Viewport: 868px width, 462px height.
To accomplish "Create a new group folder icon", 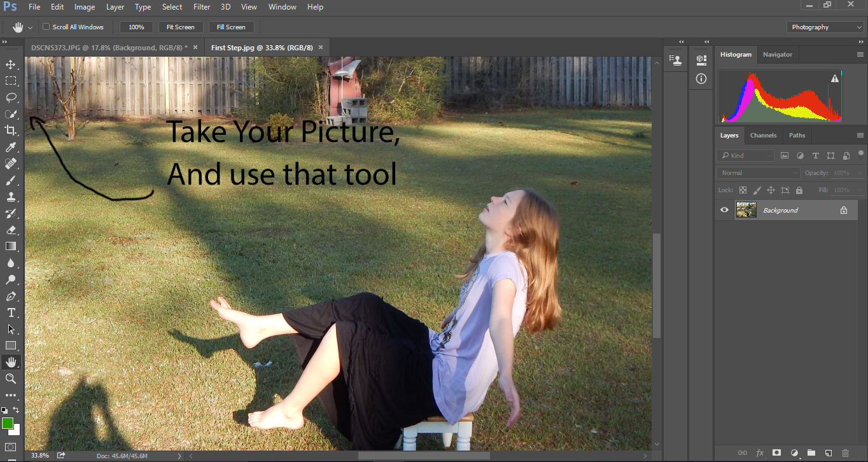I will coord(811,452).
